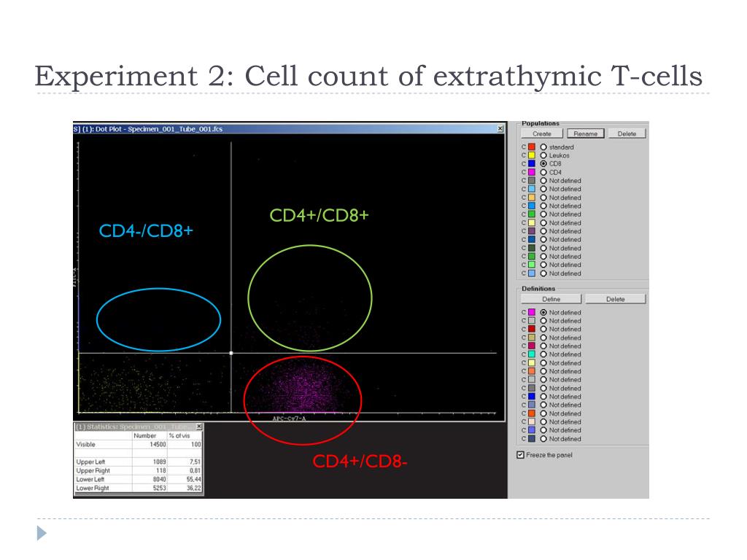
Task: Click the yellow swatch next to Leukos
Action: click(532, 155)
